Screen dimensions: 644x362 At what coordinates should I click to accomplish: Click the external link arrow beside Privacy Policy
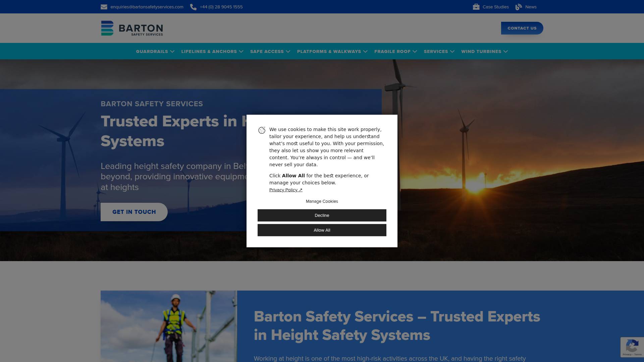click(x=300, y=190)
